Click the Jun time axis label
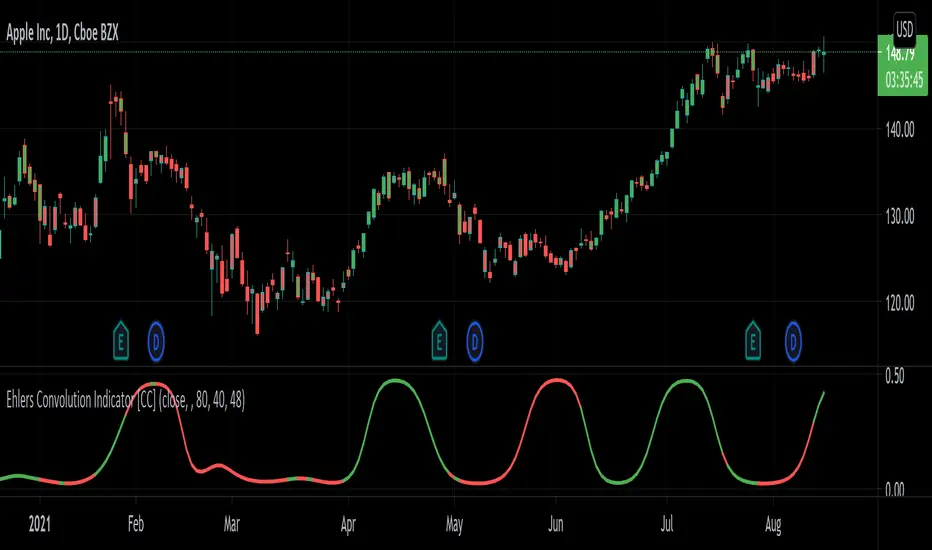The height and width of the screenshot is (550, 932). point(555,524)
